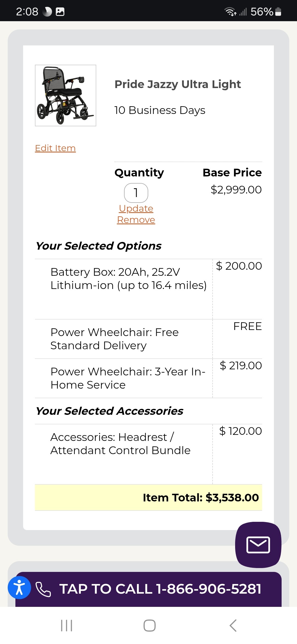Click the Edit Item link

(55, 148)
